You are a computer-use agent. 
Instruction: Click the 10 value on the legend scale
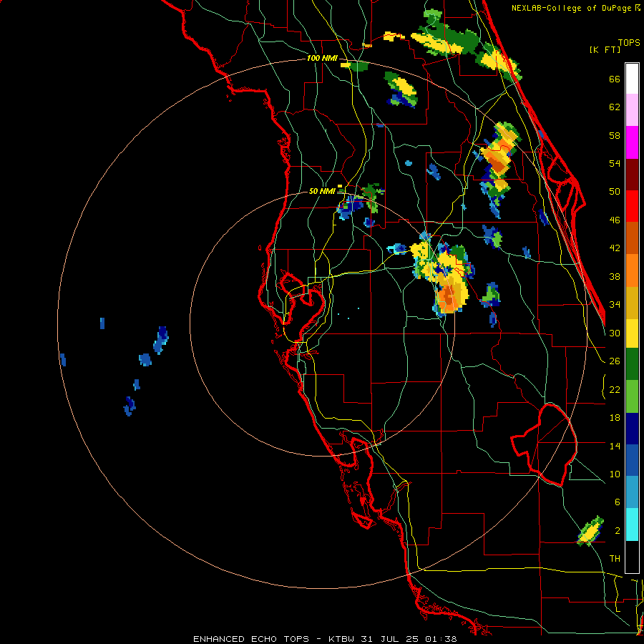click(x=615, y=474)
